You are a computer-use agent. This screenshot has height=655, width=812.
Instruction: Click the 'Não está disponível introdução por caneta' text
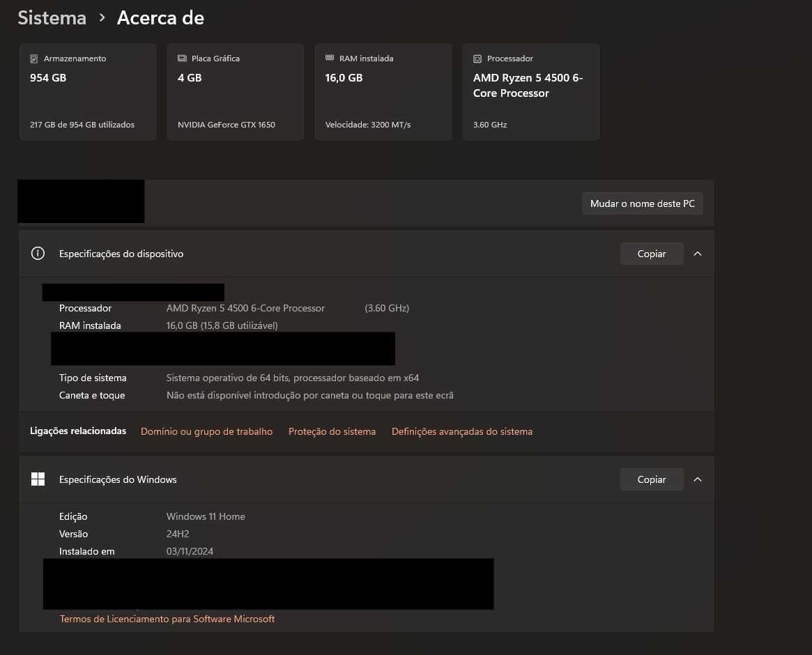[309, 395]
